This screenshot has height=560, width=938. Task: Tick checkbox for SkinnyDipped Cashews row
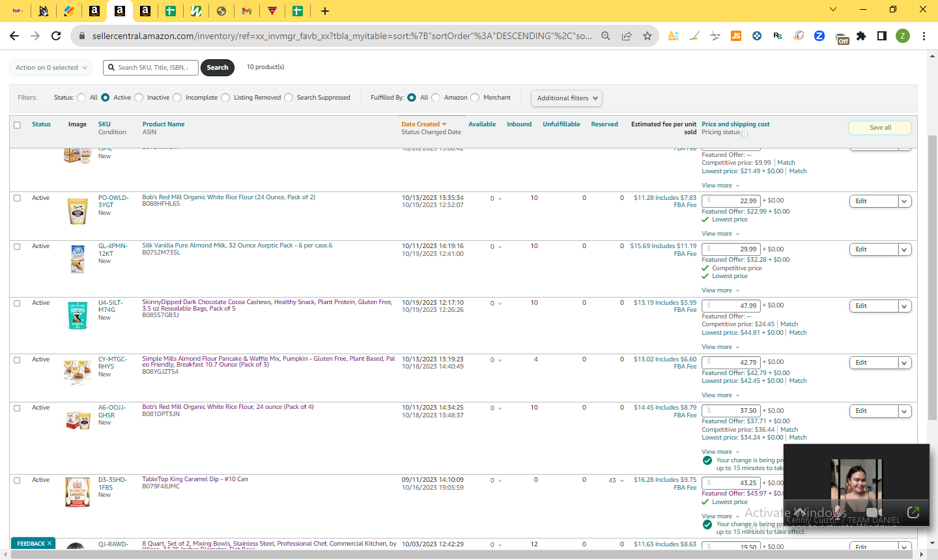click(x=17, y=303)
